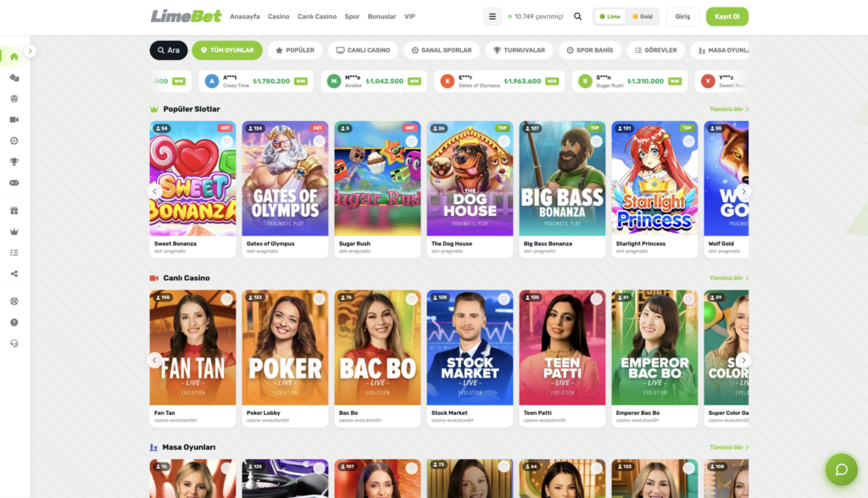Open VIP in the top navigation

click(x=409, y=17)
